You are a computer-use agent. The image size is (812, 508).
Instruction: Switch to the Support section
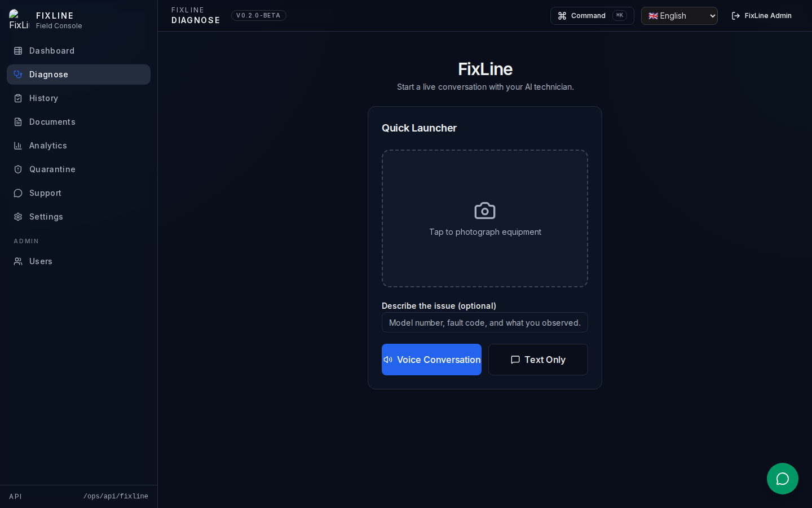[x=45, y=193]
